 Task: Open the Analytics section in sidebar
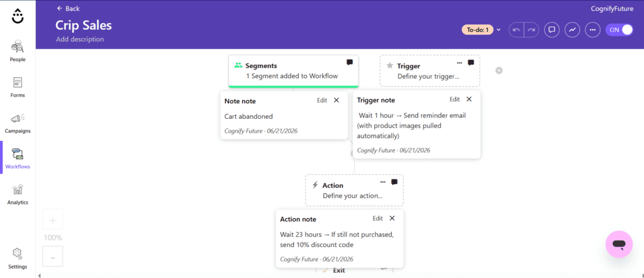[x=18, y=194]
